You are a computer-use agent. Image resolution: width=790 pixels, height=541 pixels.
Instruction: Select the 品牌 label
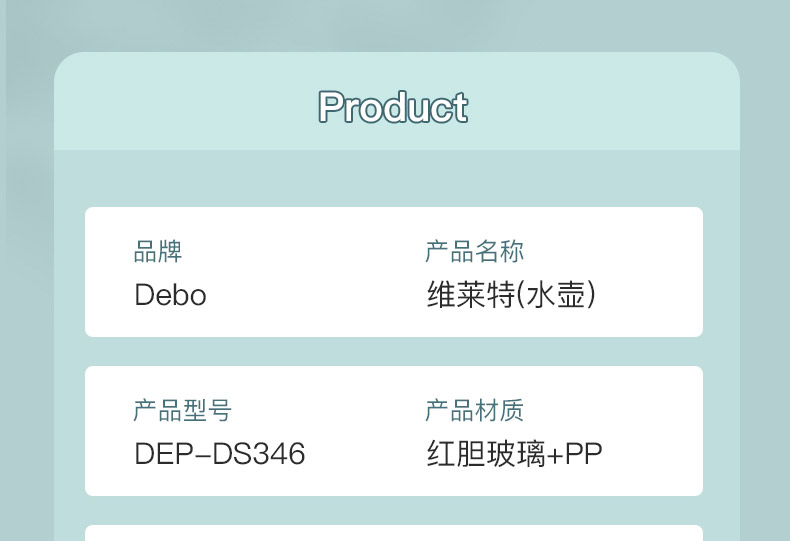tap(158, 251)
